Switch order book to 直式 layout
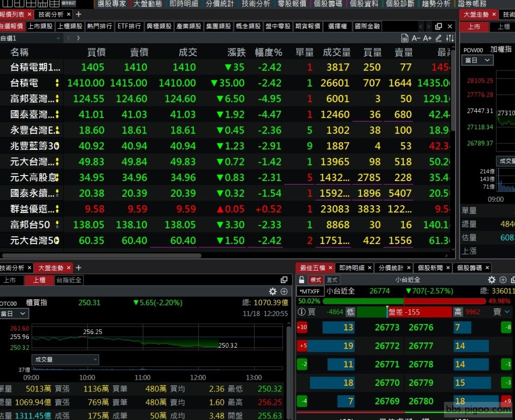 coord(332,280)
